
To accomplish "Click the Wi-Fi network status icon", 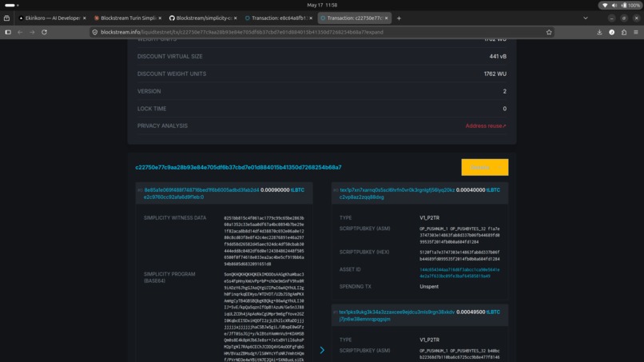I will pos(605,5).
